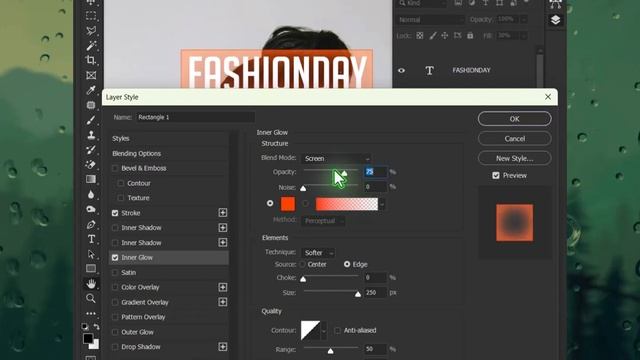640x360 pixels.
Task: Select the Dodge tool
Action: [x=91, y=209]
